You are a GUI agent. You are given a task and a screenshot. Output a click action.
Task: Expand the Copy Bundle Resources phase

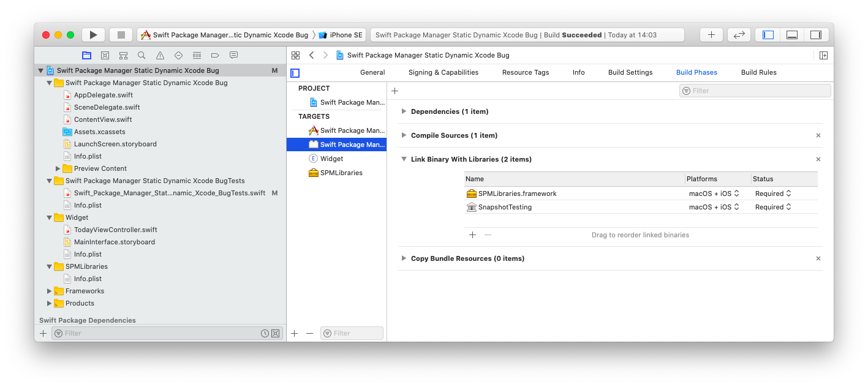pos(404,258)
